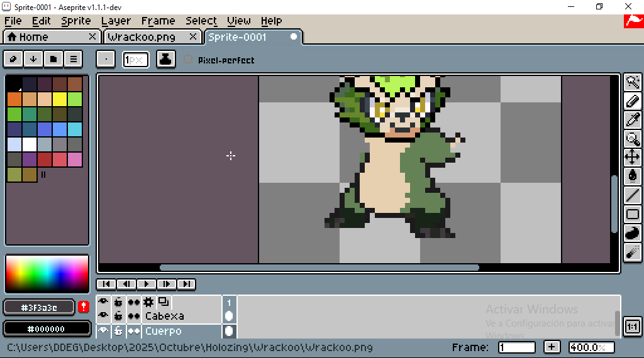Image resolution: width=644 pixels, height=358 pixels.
Task: Click the plus button beside Frame field
Action: (x=552, y=347)
